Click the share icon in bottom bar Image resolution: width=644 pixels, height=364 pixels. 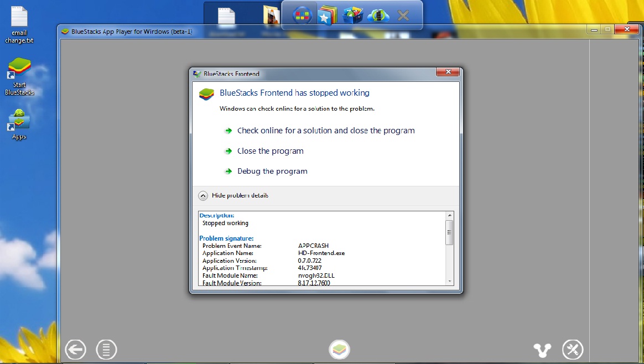[x=542, y=350]
